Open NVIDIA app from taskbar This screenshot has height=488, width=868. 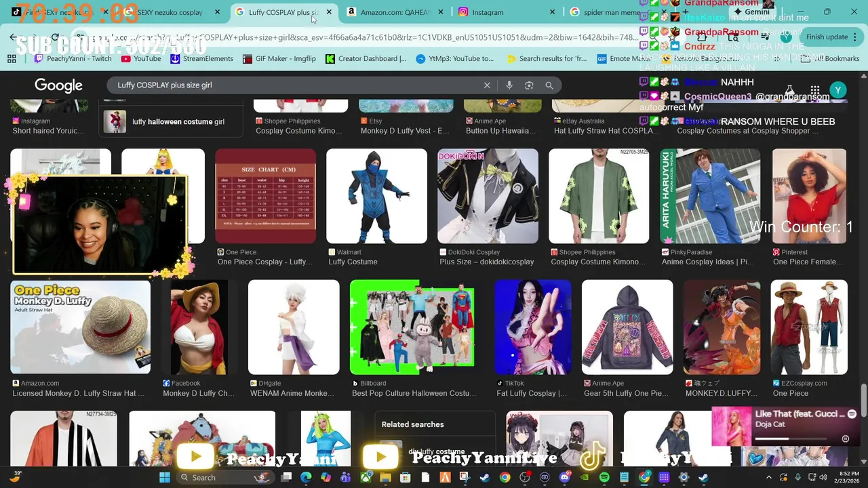tap(584, 477)
